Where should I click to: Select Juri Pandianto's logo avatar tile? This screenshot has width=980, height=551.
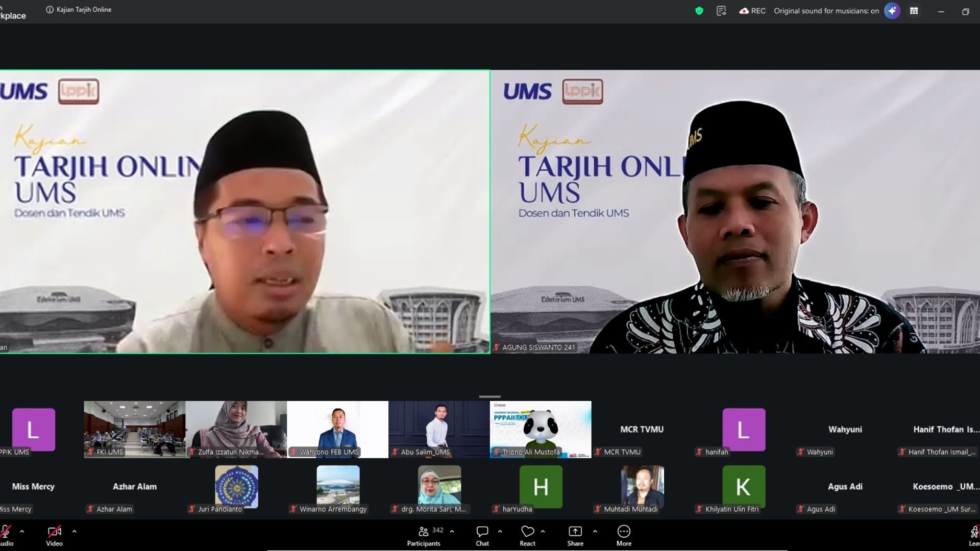click(236, 487)
